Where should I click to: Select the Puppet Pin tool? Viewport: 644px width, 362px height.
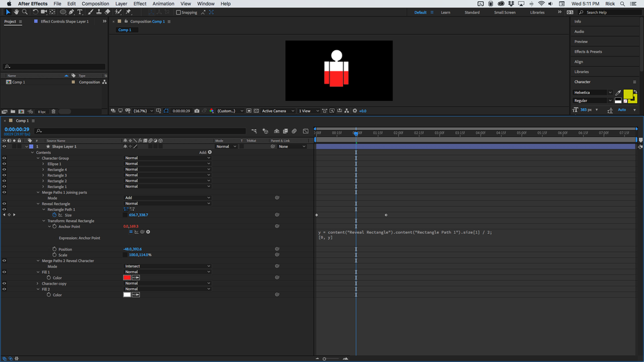(x=128, y=12)
